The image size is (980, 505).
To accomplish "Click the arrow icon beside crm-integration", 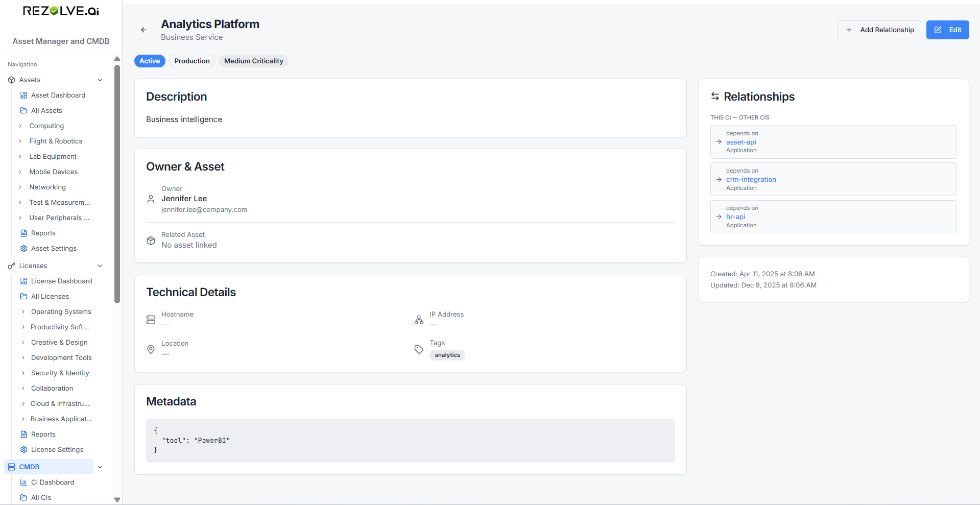I will [719, 180].
